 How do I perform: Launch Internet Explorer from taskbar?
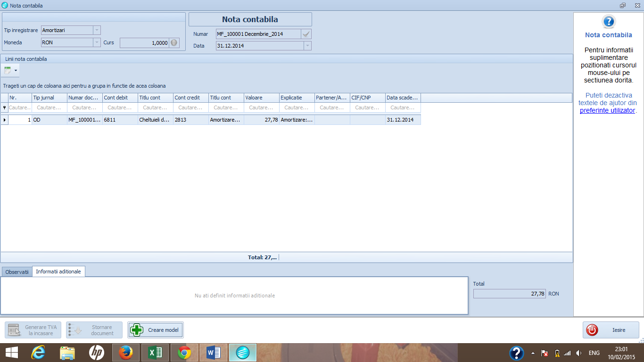pos(38,353)
